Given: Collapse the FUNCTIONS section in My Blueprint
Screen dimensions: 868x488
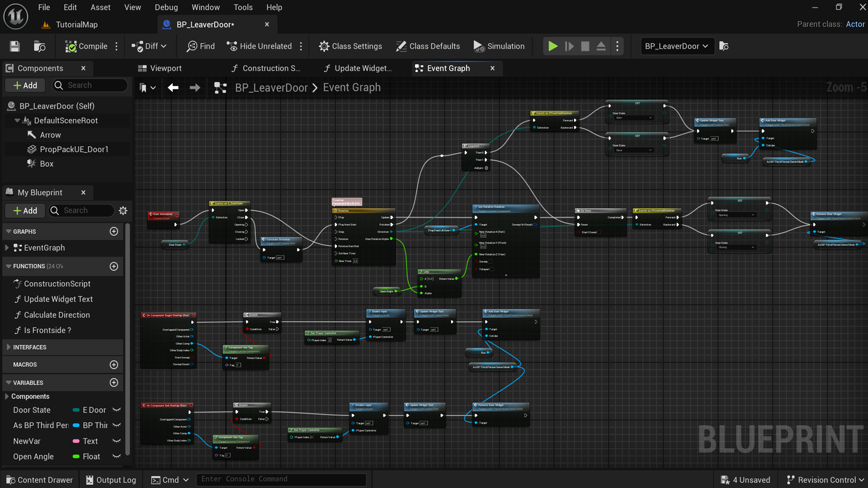Looking at the screenshot, I should tap(9, 266).
